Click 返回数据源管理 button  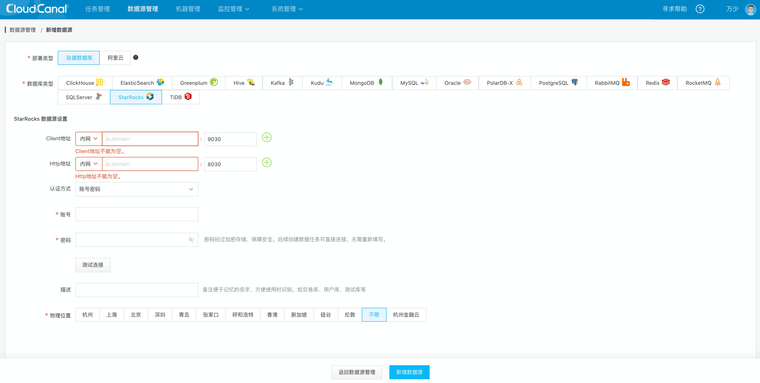pyautogui.click(x=357, y=372)
